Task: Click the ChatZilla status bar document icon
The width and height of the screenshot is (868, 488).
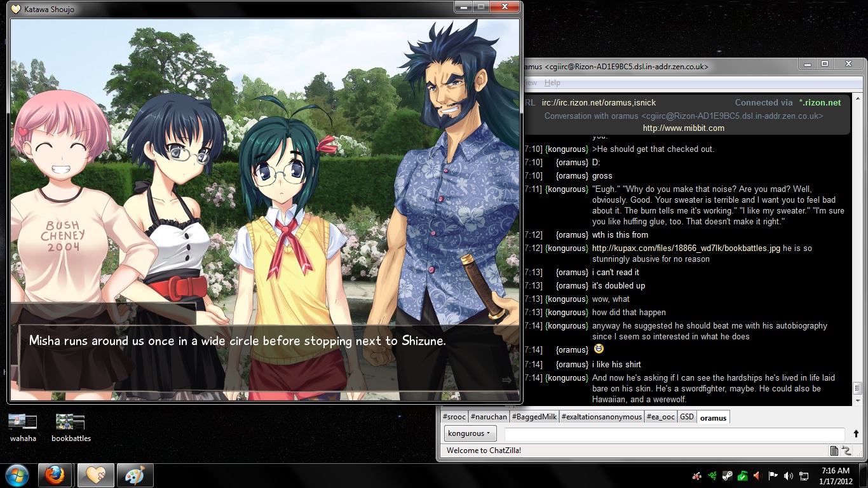Action: click(834, 451)
